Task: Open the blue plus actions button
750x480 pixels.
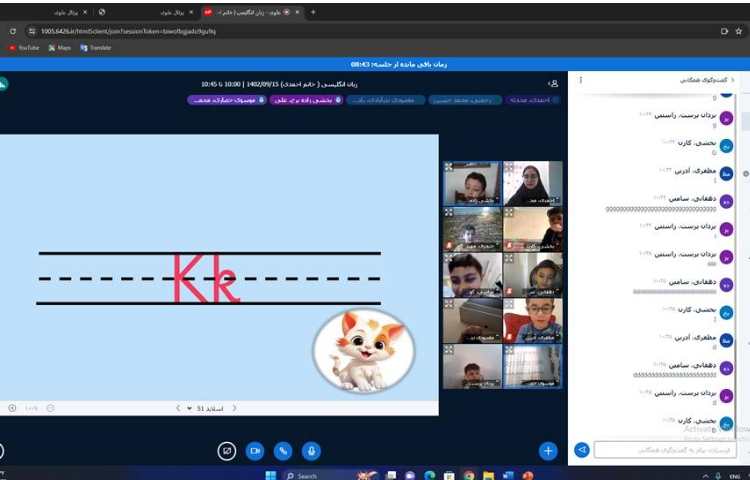Action: [548, 451]
